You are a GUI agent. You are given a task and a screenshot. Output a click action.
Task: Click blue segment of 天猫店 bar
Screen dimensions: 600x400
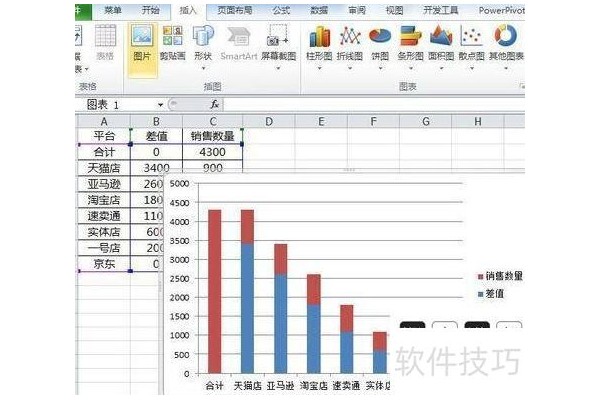[248, 308]
